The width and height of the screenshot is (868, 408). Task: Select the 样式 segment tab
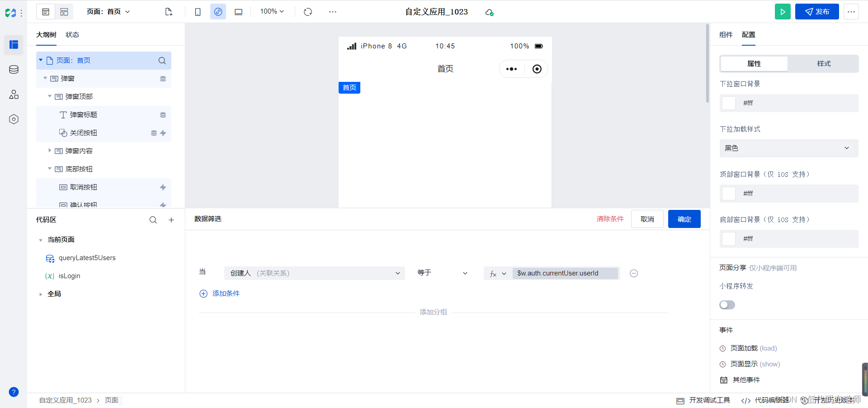click(824, 64)
